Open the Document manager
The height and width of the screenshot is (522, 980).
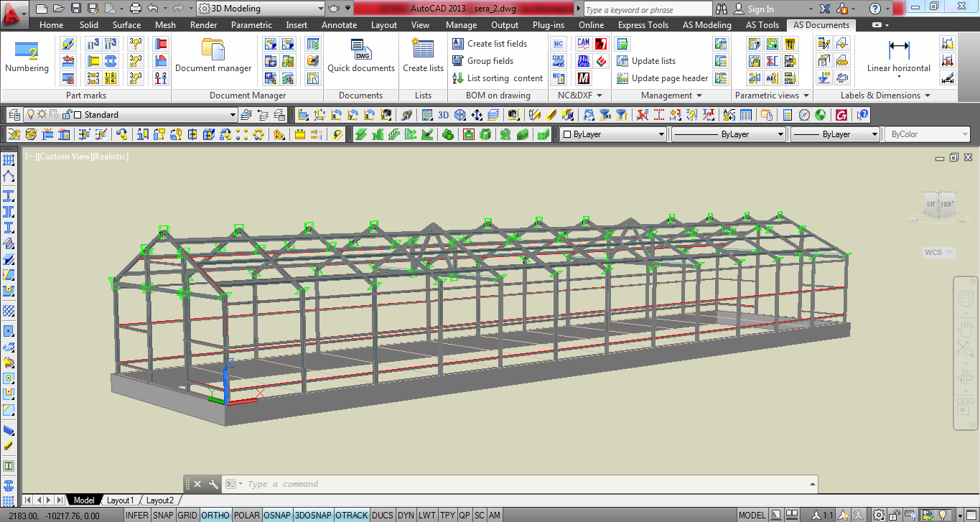213,50
